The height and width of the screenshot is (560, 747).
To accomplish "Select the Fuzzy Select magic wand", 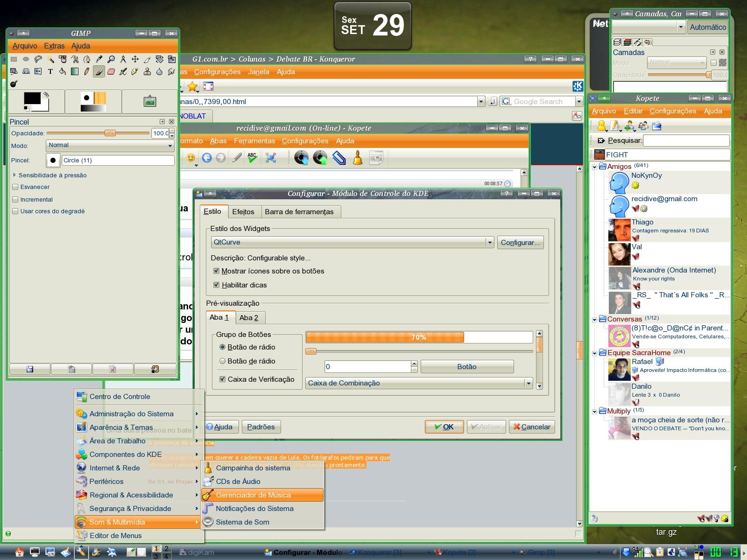I will click(50, 59).
